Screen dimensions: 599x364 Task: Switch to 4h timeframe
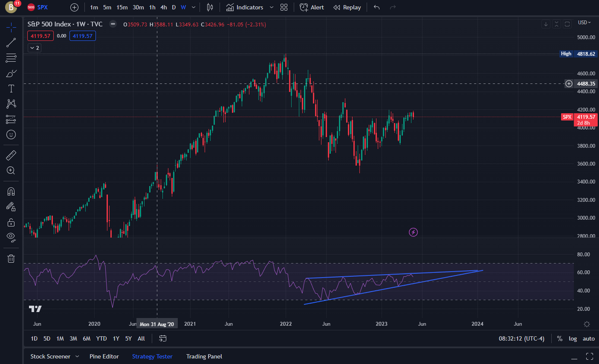click(164, 7)
